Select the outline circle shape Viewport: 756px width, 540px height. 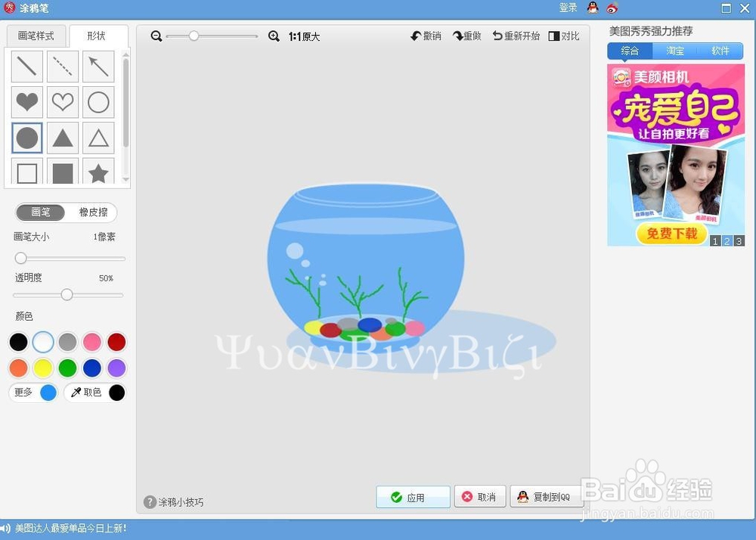(x=98, y=102)
